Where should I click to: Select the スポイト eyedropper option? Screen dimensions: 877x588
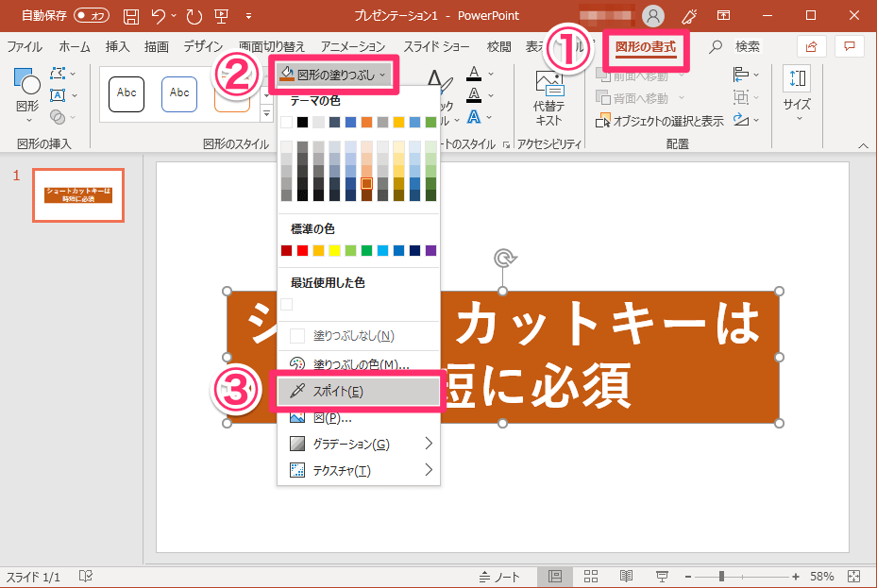pyautogui.click(x=359, y=392)
